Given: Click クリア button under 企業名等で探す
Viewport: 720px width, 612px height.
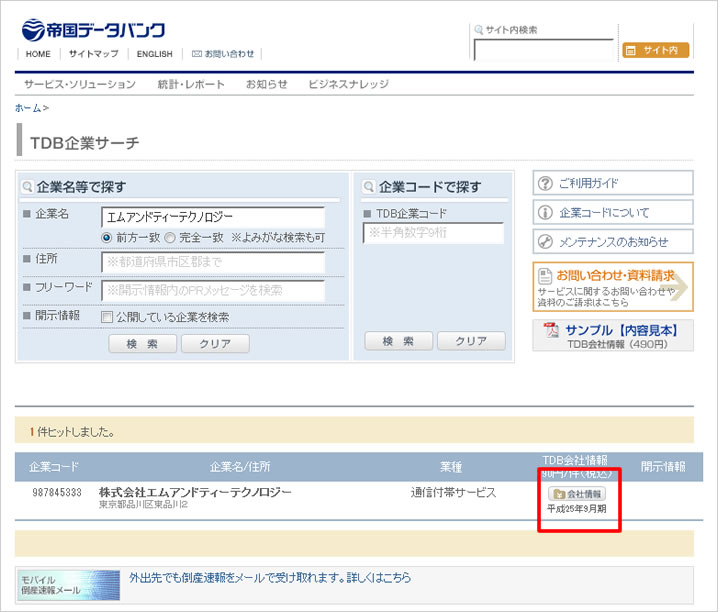Looking at the screenshot, I should click(215, 343).
